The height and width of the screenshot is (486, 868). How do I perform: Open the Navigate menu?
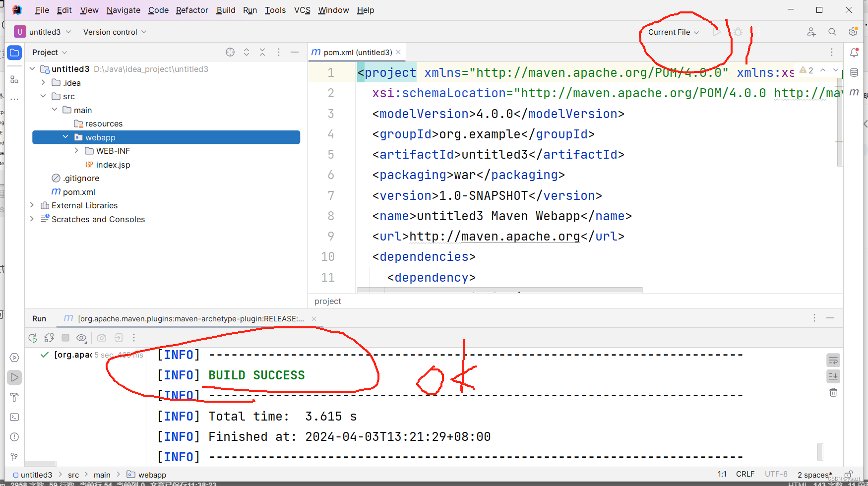tap(124, 10)
